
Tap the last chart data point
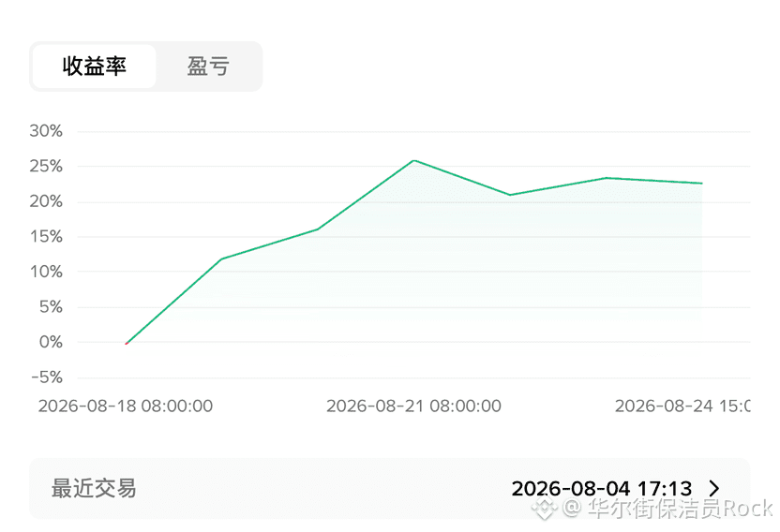pos(701,184)
